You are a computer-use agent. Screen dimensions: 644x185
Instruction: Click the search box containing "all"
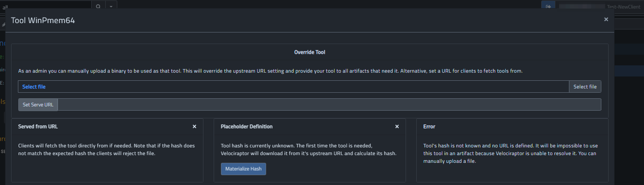pos(47,6)
